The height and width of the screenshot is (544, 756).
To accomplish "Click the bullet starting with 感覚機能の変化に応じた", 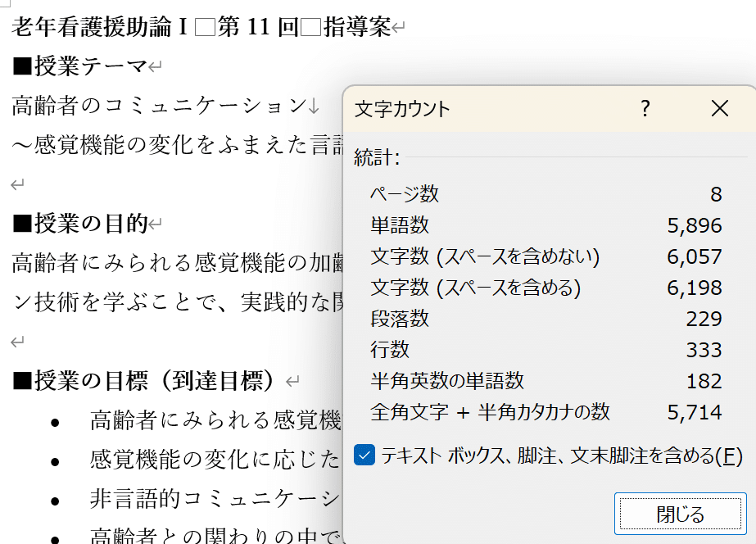I will pyautogui.click(x=215, y=460).
